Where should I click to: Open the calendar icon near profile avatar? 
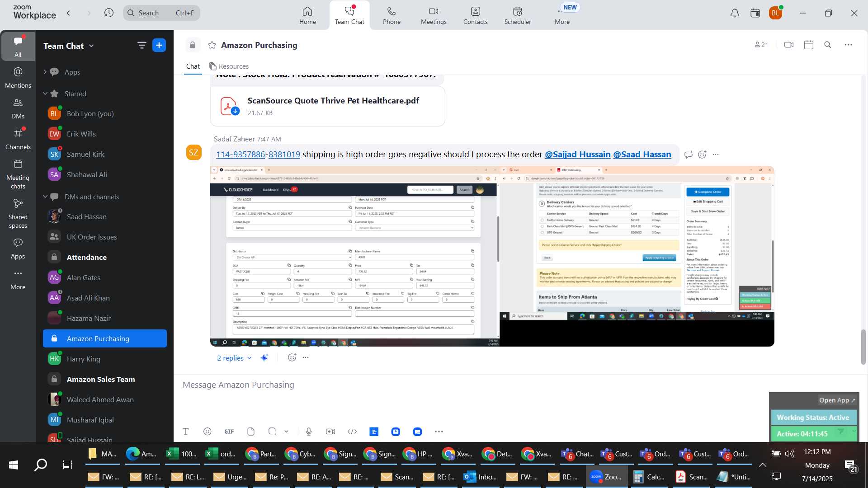tap(755, 13)
